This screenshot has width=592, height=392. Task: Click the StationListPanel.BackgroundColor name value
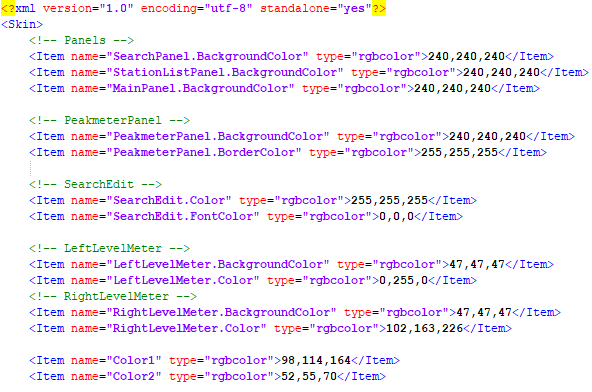pos(225,72)
